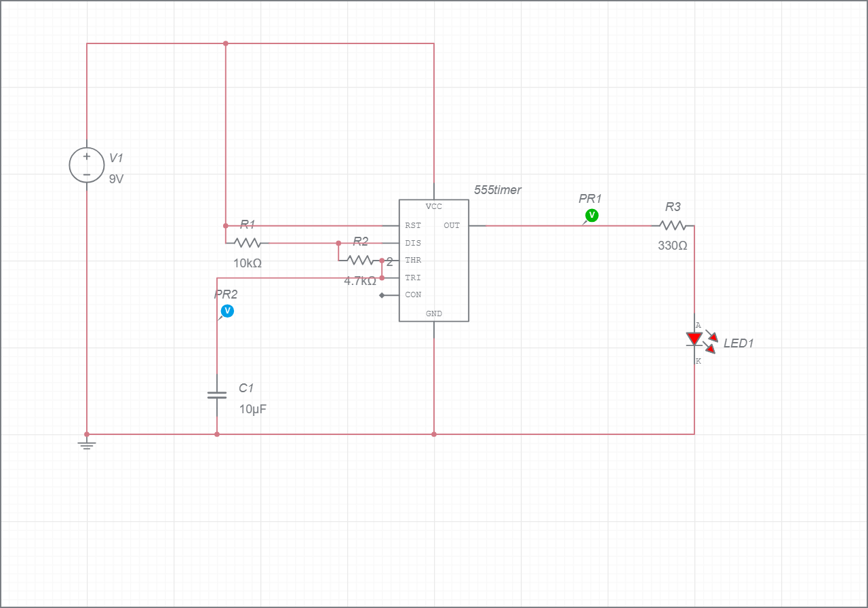Select the LED1 label text
The height and width of the screenshot is (608, 868).
click(x=739, y=343)
